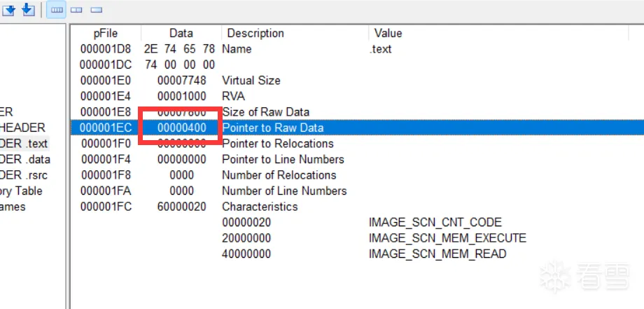Select the Size of Raw Data row
Screen dimensions: 644x309
(x=265, y=112)
